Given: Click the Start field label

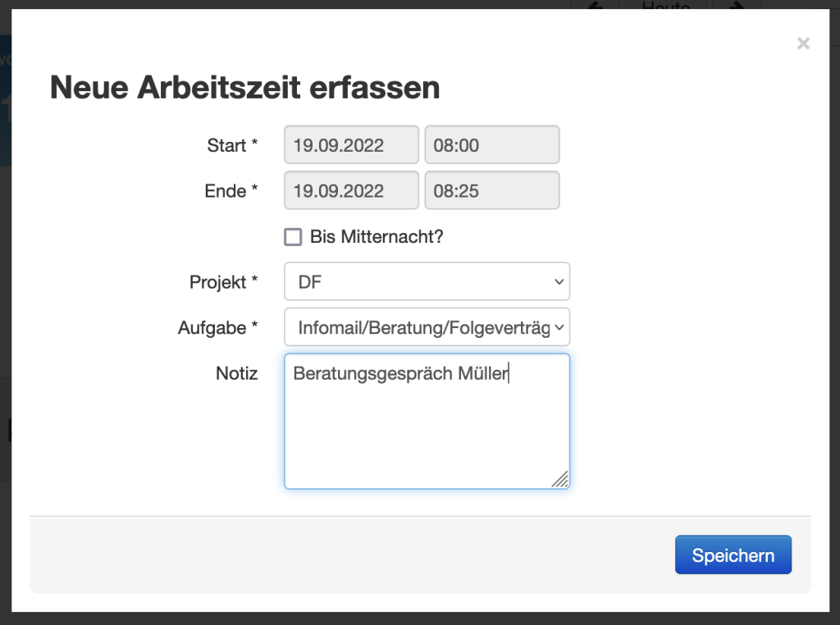Looking at the screenshot, I should [232, 145].
